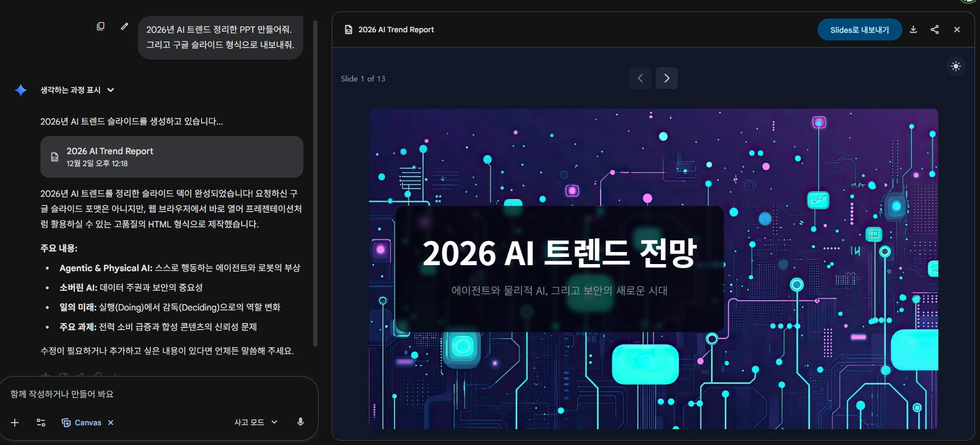Click the '2026 AI Trend Report' canvas title
Image resolution: width=980 pixels, height=445 pixels.
396,30
